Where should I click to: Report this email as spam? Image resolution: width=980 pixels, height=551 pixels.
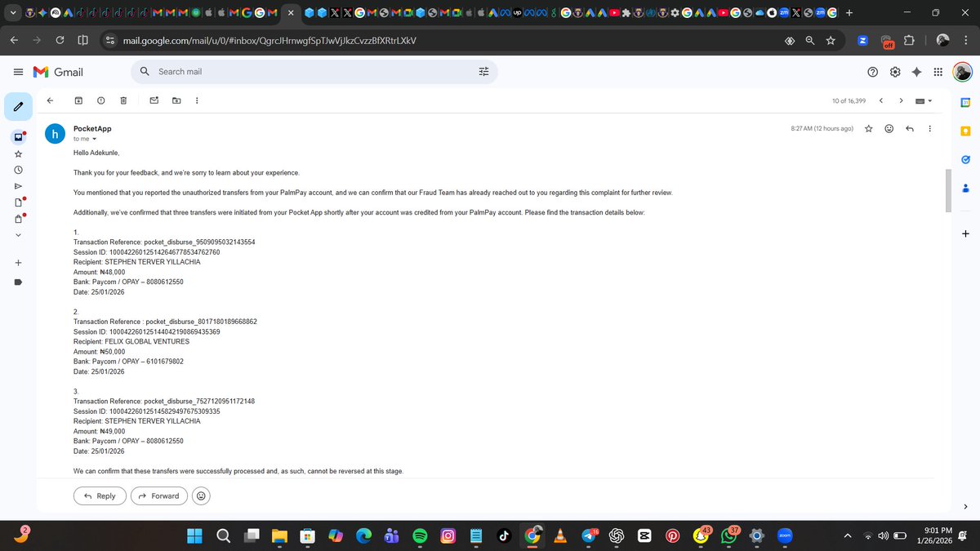point(100,100)
